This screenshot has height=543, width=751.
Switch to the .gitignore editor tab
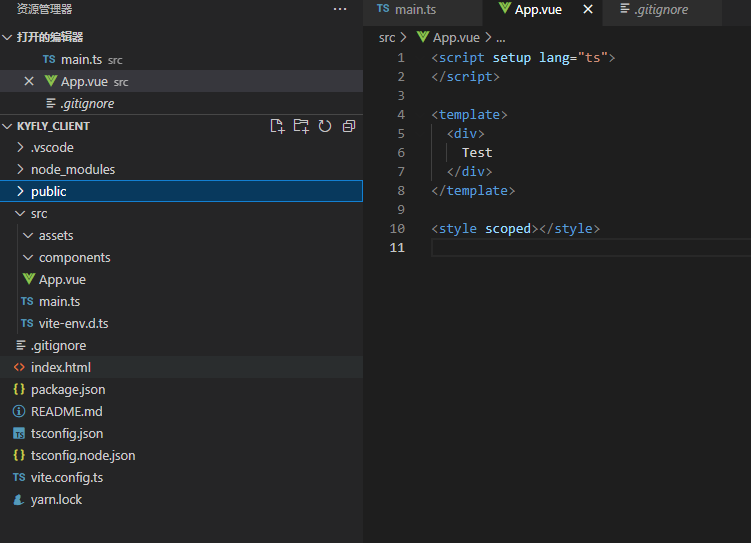pyautogui.click(x=658, y=9)
